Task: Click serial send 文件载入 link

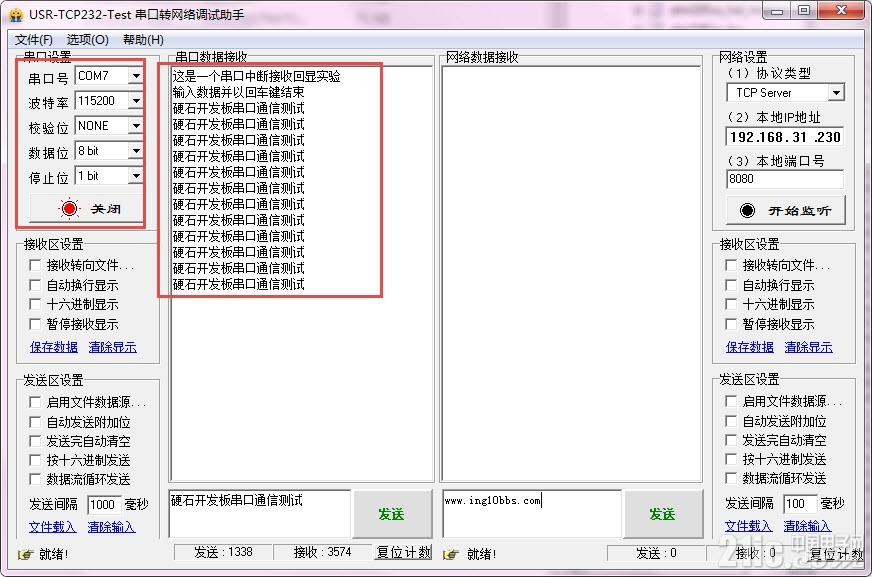Action: coord(52,526)
